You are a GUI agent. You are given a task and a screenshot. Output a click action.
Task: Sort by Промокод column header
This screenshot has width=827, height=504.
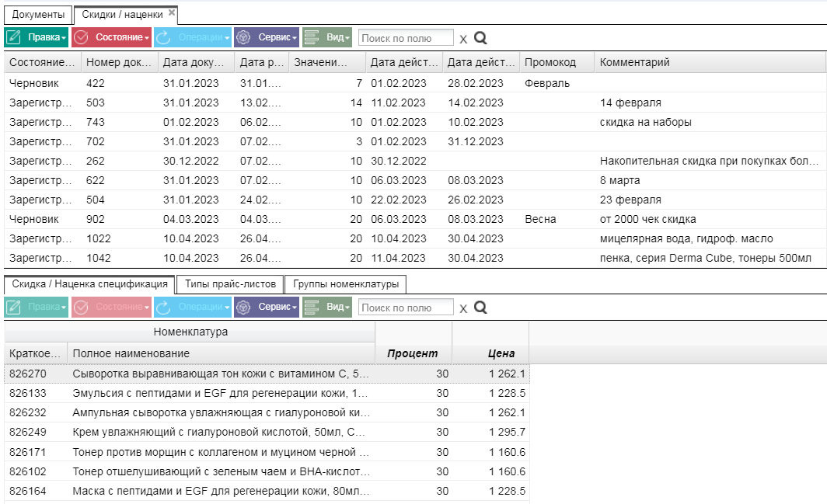[557, 62]
